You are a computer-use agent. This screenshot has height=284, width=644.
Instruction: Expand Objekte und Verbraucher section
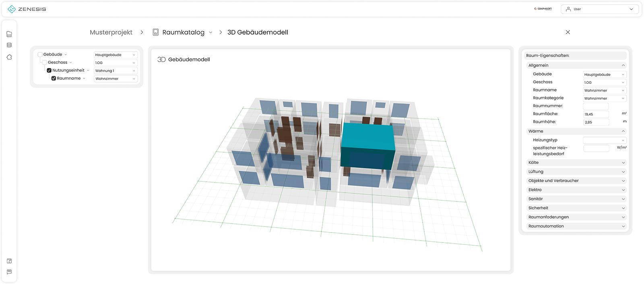point(576,181)
